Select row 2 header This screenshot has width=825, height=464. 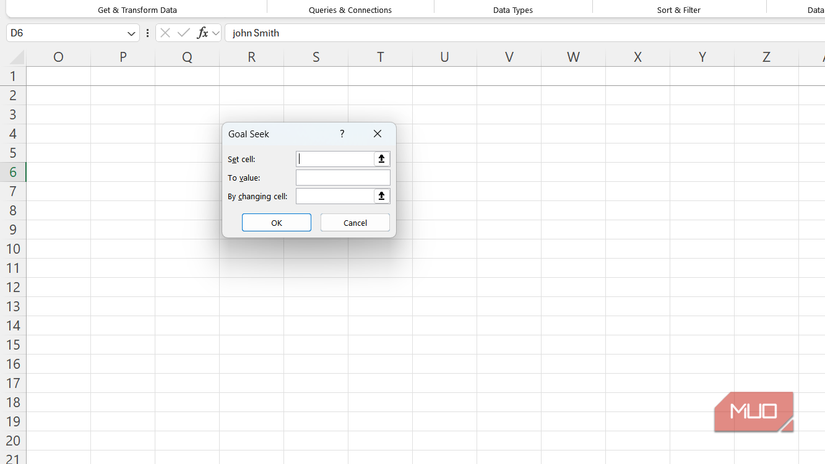tap(13, 95)
